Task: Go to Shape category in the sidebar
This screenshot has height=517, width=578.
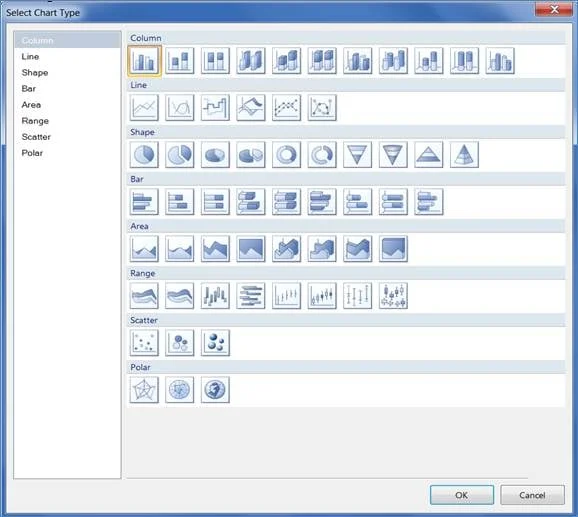Action: pos(67,73)
